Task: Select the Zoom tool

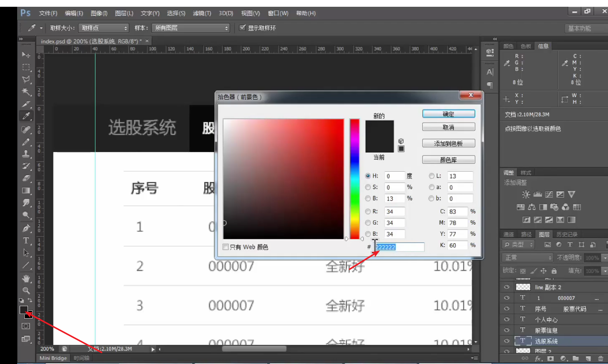Action: pyautogui.click(x=26, y=290)
